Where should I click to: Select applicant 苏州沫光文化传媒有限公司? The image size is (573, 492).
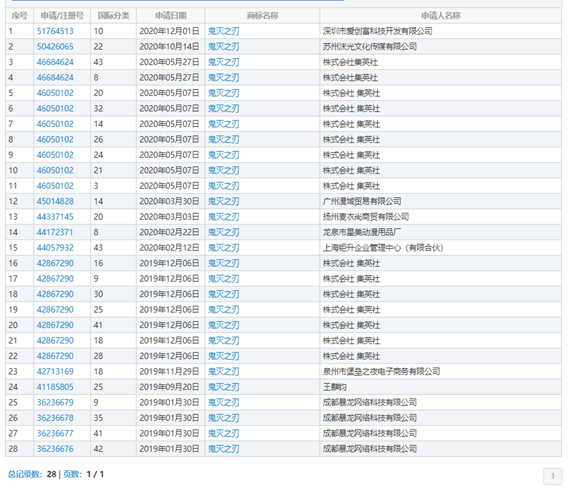[370, 47]
